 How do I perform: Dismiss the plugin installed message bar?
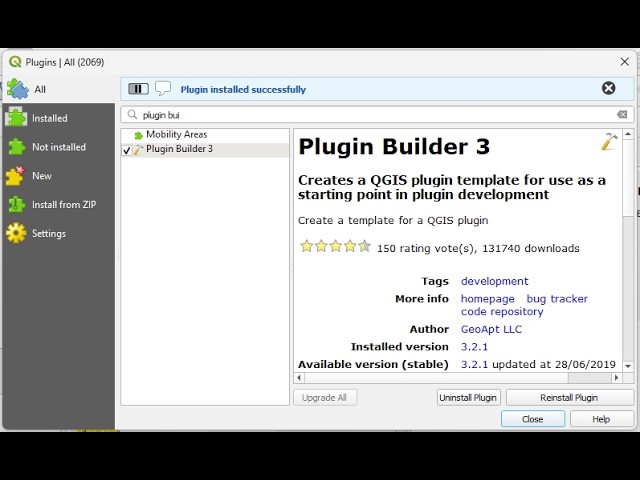coord(608,88)
